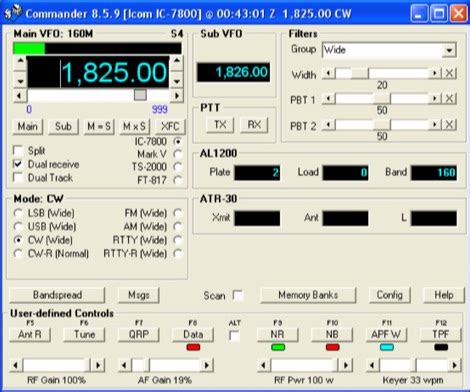Open the Filters Group dropdown
Image resolution: width=470 pixels, height=392 pixels.
[449, 51]
